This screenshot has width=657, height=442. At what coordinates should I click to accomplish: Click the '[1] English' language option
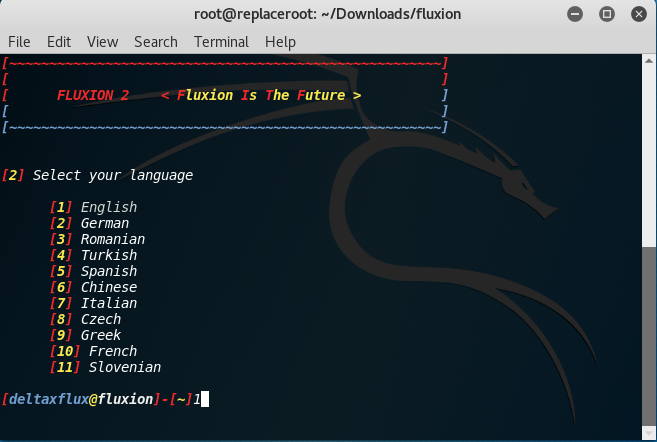(93, 207)
